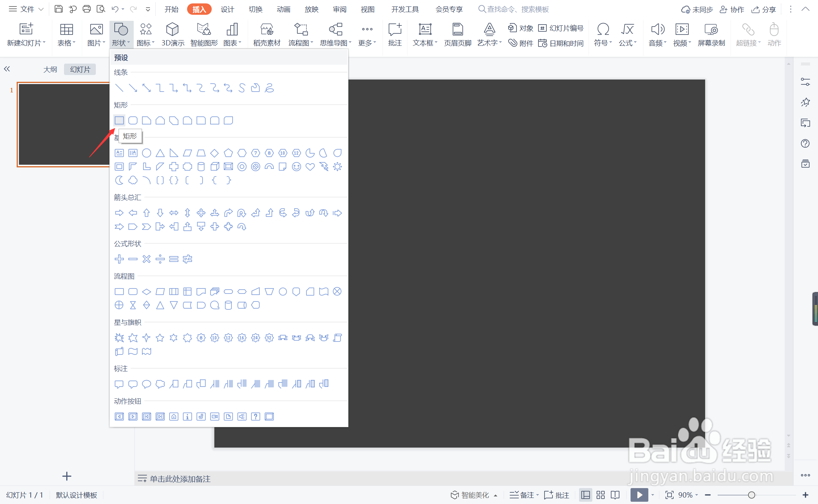Switch to 开始 tab
Image resolution: width=818 pixels, height=504 pixels.
click(x=171, y=9)
